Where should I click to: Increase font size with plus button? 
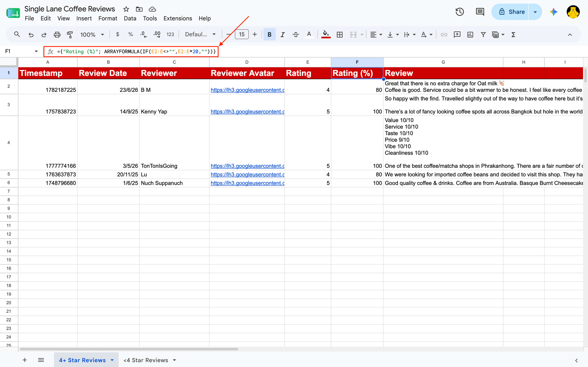point(255,34)
